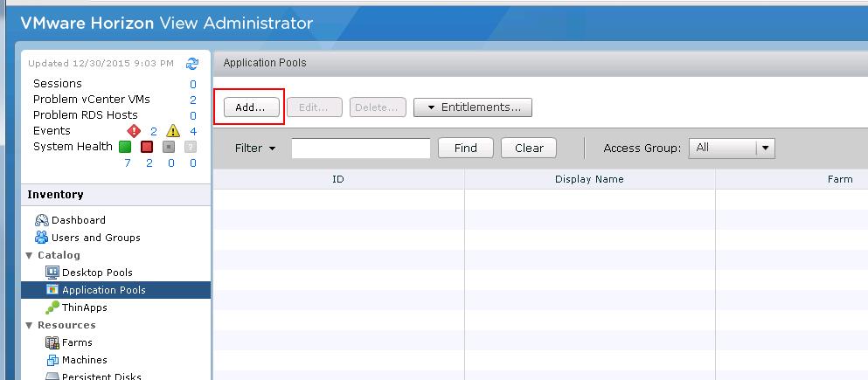Click the refresh icon beside the updated timestamp
Image resolution: width=868 pixels, height=380 pixels.
(x=192, y=64)
